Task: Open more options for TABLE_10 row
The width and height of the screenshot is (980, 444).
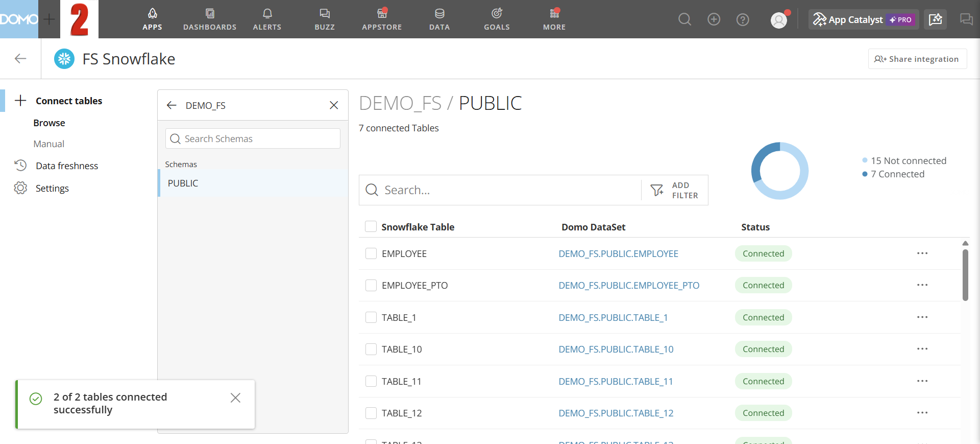Action: point(922,349)
